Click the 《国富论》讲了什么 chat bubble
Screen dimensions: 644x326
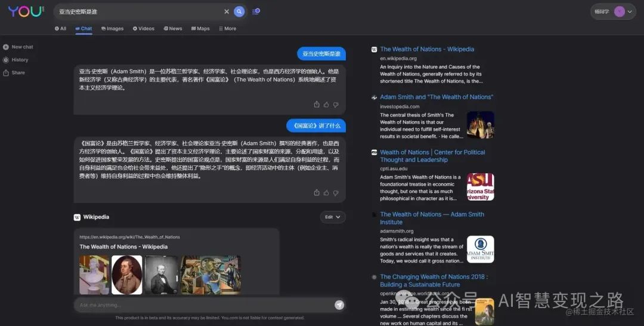(x=316, y=125)
